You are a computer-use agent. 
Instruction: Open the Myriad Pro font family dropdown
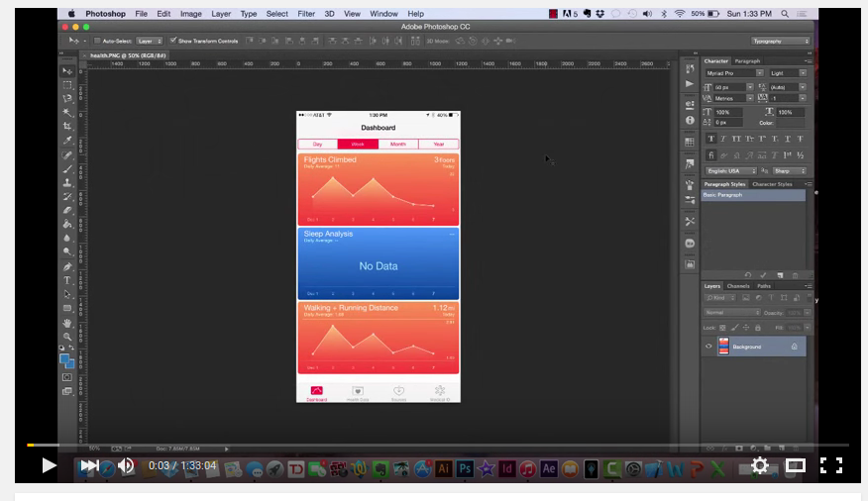click(x=734, y=73)
